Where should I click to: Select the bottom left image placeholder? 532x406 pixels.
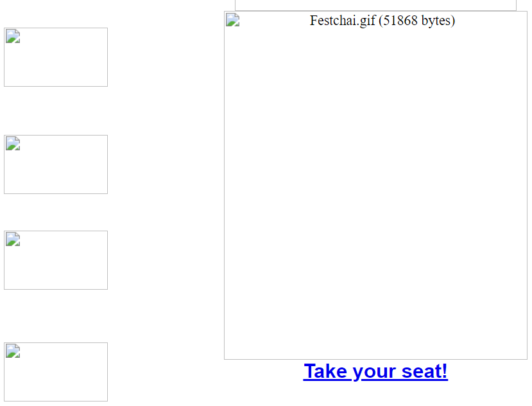point(56,372)
